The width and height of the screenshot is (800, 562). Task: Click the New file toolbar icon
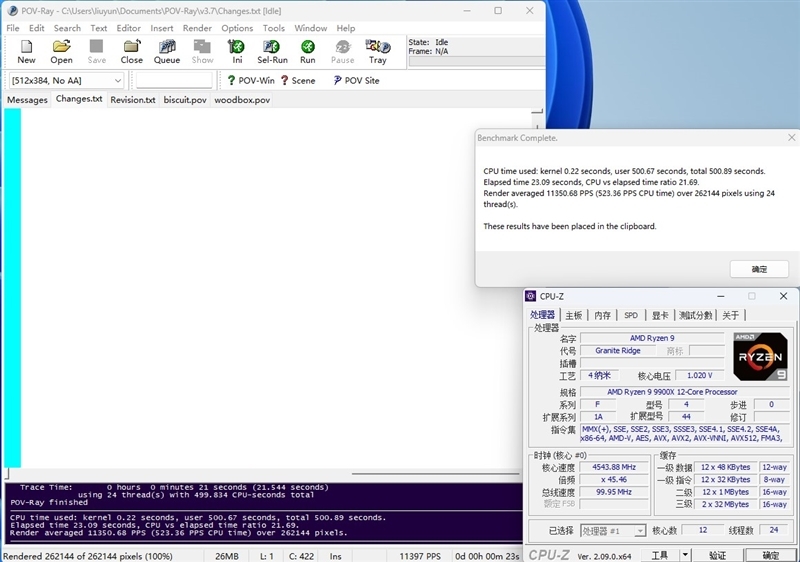tap(26, 52)
